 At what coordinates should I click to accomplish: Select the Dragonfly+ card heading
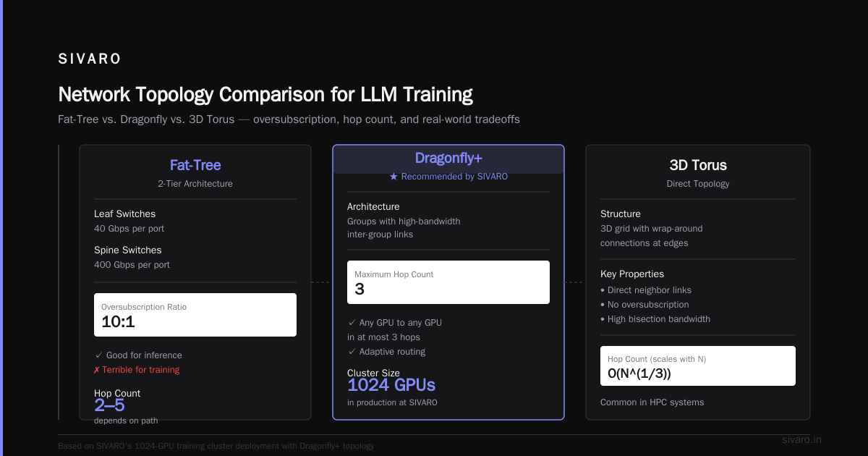(x=448, y=159)
